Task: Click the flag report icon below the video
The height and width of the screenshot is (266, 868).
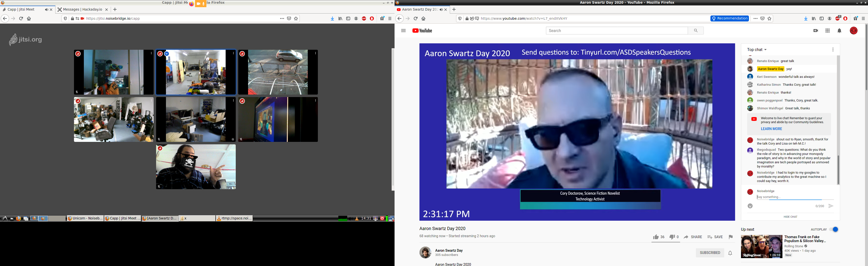Action: pyautogui.click(x=730, y=237)
